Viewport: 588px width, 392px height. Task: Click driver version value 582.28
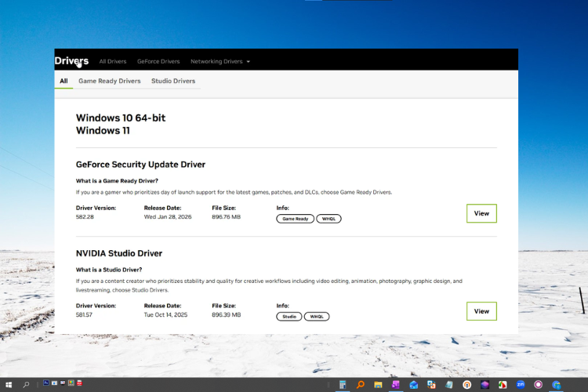[85, 217]
